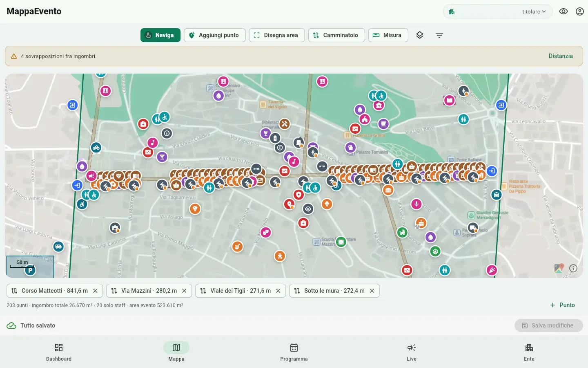Select the coffee cup purple marker
Viewport: 588px width, 368px height.
pyautogui.click(x=383, y=123)
